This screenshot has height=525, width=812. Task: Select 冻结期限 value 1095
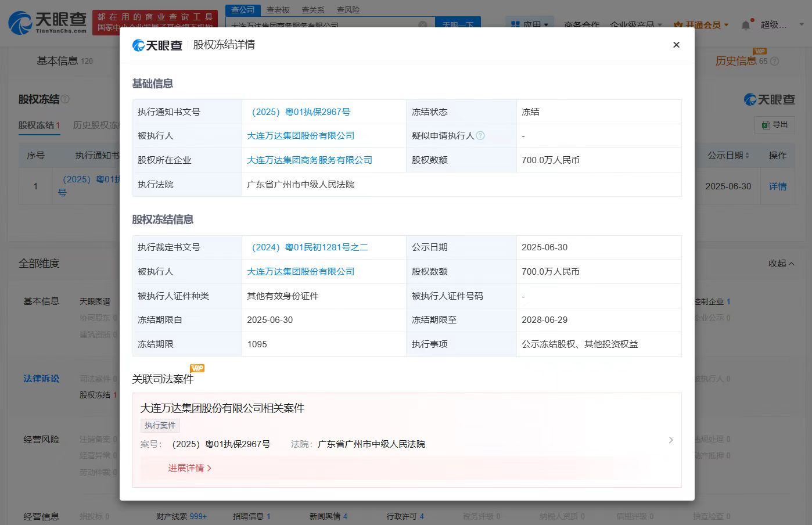pyautogui.click(x=257, y=344)
